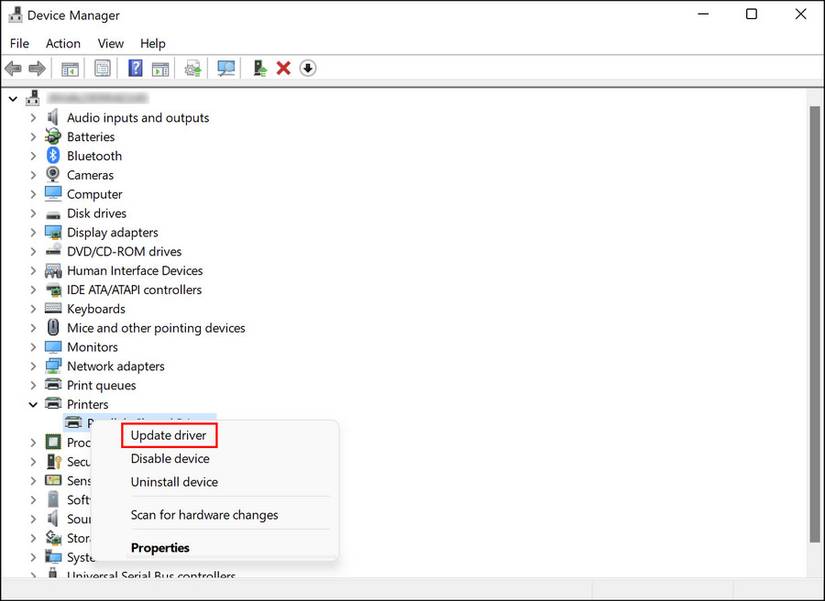Expand the Display adapters chevron
The image size is (825, 601).
point(33,232)
